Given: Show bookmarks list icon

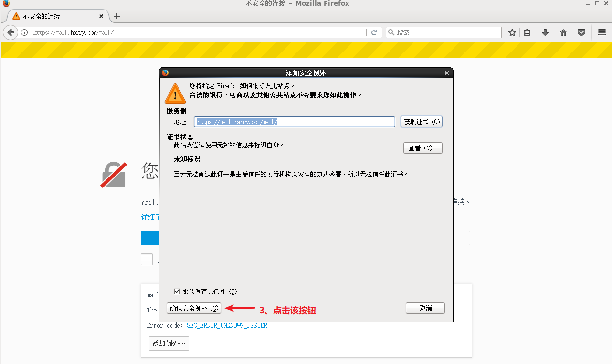Looking at the screenshot, I should coord(527,32).
